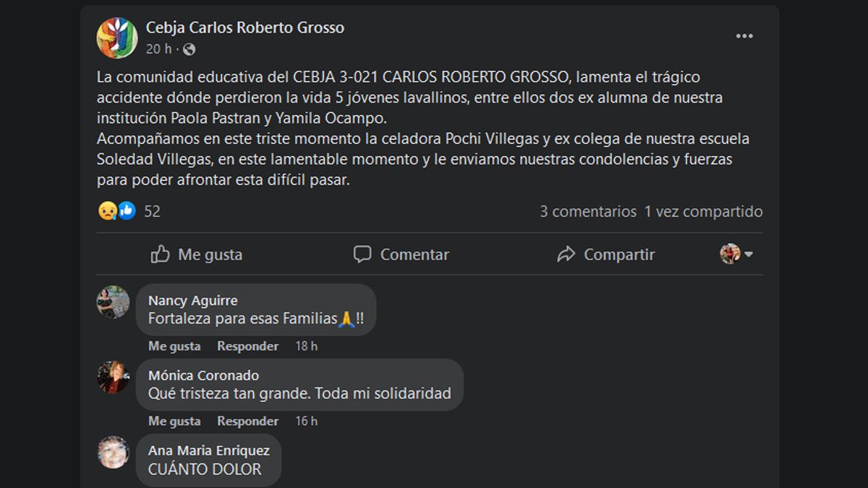Open Ana Maria Enriquez's profile picture
868x488 pixels.
pyautogui.click(x=114, y=453)
